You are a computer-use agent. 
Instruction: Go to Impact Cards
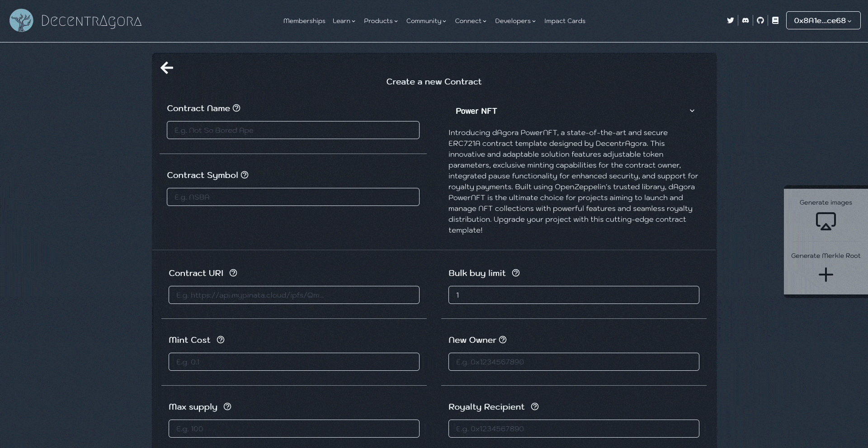coord(565,21)
